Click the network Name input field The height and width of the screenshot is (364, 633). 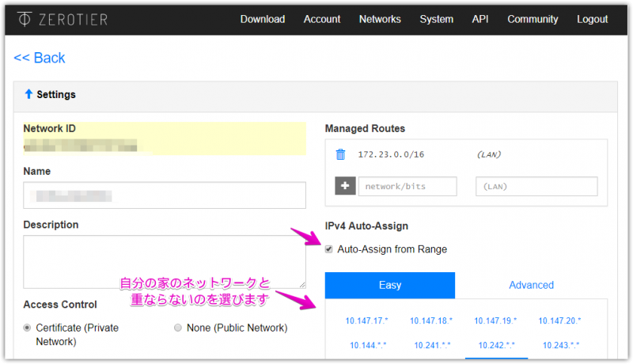coord(164,195)
